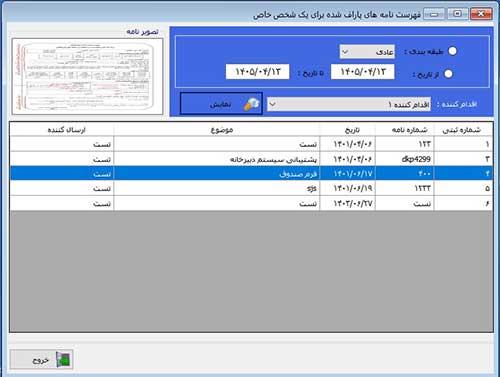500x377 pixels.
Task: Sort by شماره نامه column header
Action: coord(405,130)
